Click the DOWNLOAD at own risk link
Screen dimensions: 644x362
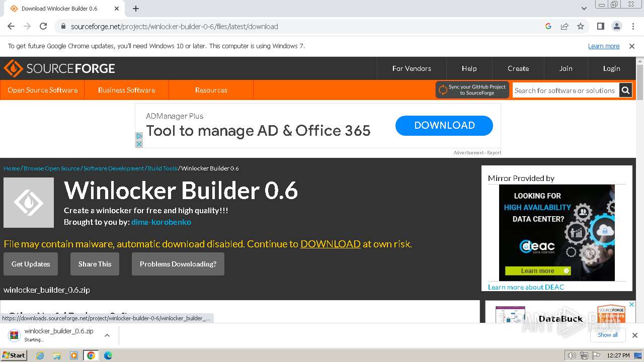point(331,244)
